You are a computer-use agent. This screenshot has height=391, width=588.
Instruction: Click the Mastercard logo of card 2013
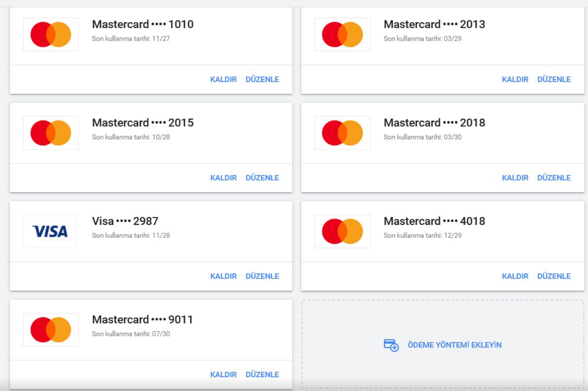tap(343, 34)
